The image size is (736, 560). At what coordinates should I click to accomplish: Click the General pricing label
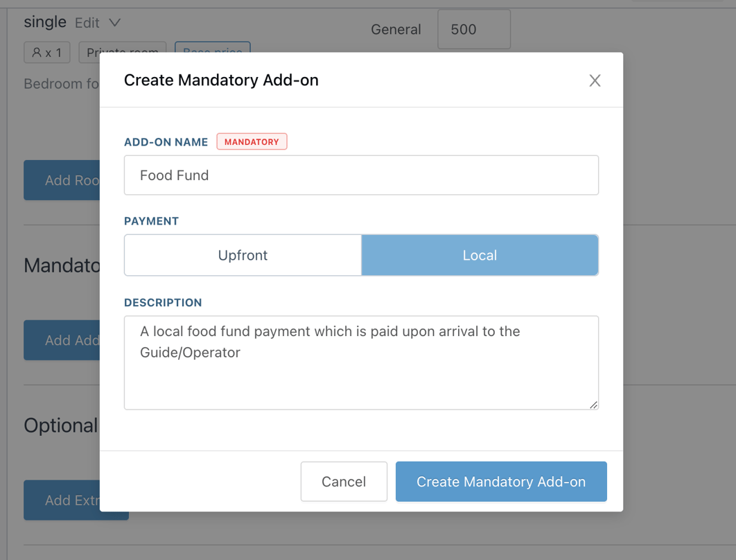point(396,29)
